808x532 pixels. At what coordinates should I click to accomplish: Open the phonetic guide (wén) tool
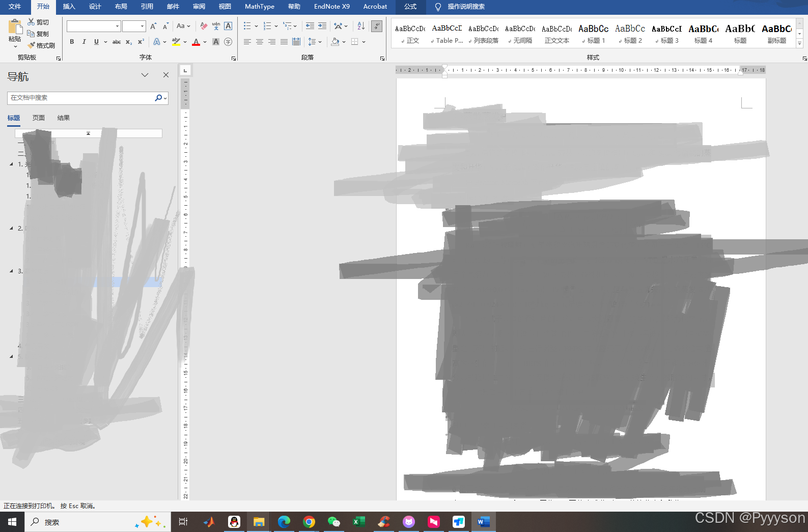click(x=216, y=26)
